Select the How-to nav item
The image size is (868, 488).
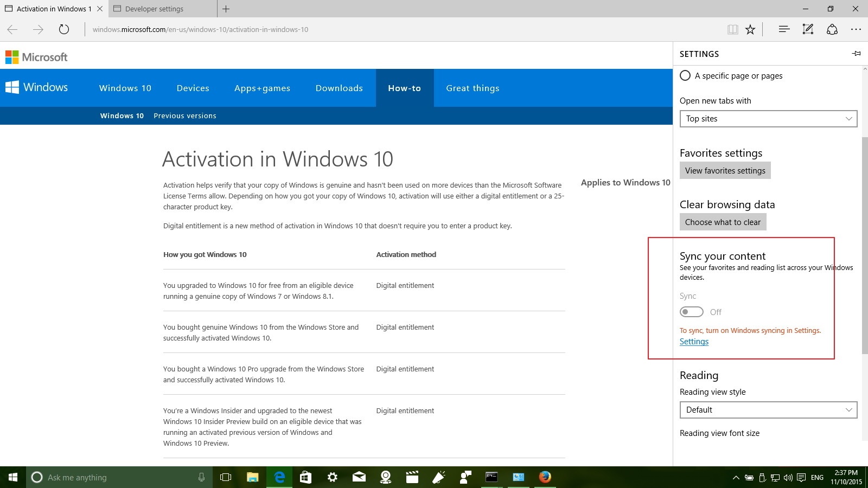[405, 88]
